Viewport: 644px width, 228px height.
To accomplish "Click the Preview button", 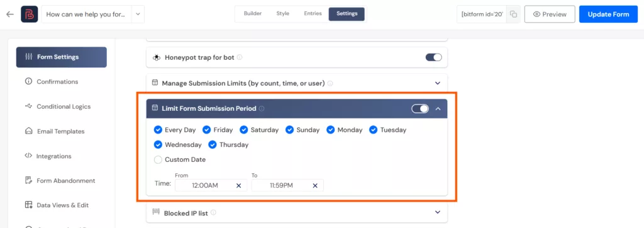I will (x=550, y=14).
